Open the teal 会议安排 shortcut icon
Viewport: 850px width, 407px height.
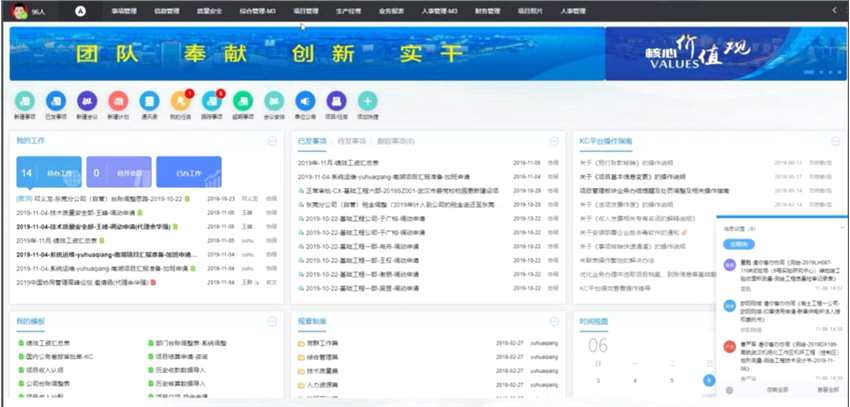[274, 101]
